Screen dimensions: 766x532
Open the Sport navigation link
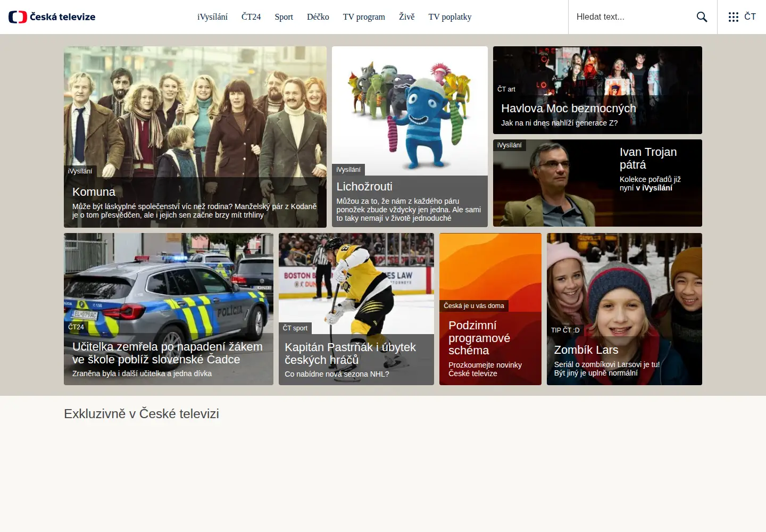(x=284, y=17)
